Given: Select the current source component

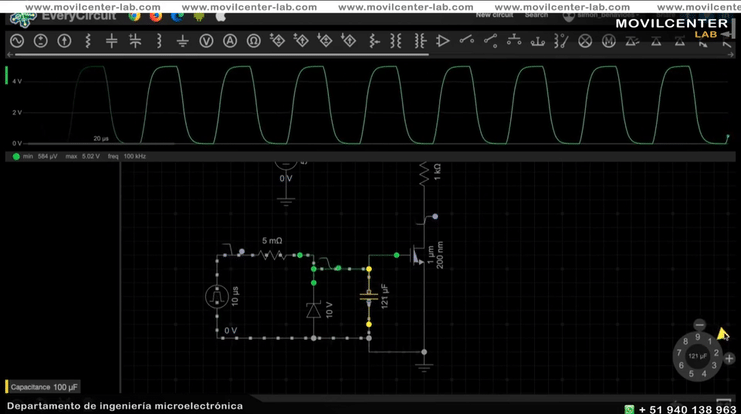Looking at the screenshot, I should tap(64, 41).
